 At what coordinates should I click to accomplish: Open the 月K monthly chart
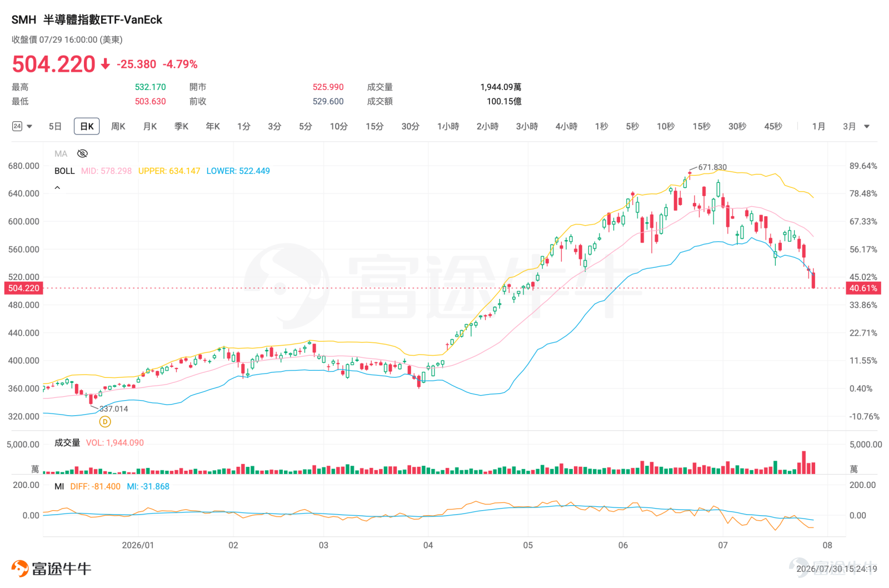point(150,126)
